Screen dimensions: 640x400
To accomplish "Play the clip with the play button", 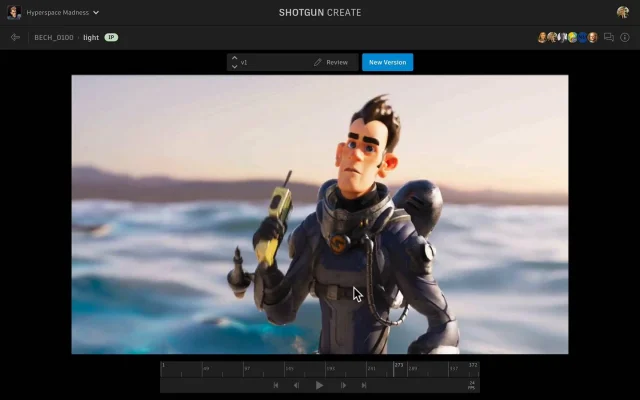I will pyautogui.click(x=319, y=385).
